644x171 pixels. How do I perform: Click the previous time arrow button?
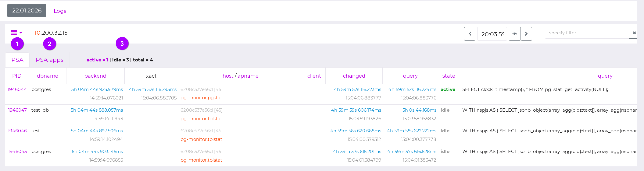(x=469, y=34)
